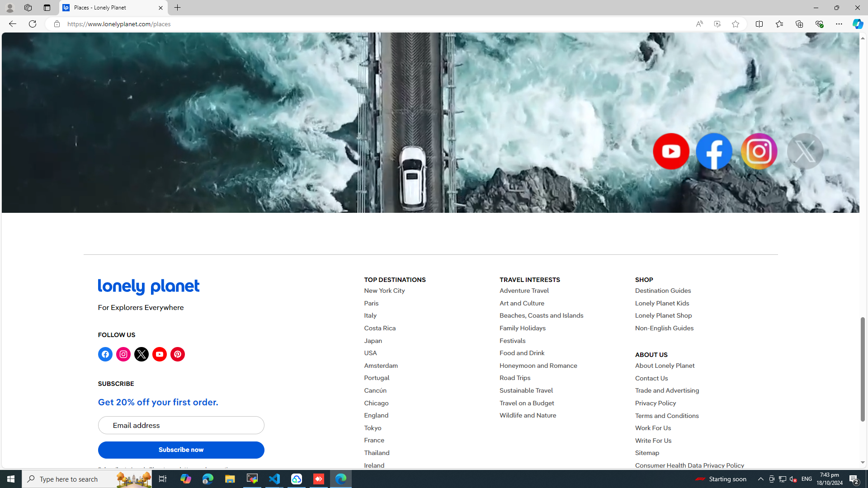Follow Lonely Planet on YouTube in footer
Image resolution: width=868 pixels, height=488 pixels.
pyautogui.click(x=160, y=354)
